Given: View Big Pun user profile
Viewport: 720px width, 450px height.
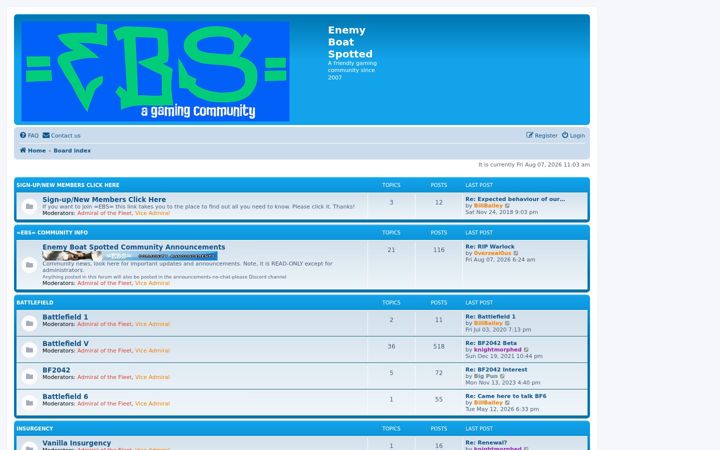Looking at the screenshot, I should pyautogui.click(x=485, y=377).
